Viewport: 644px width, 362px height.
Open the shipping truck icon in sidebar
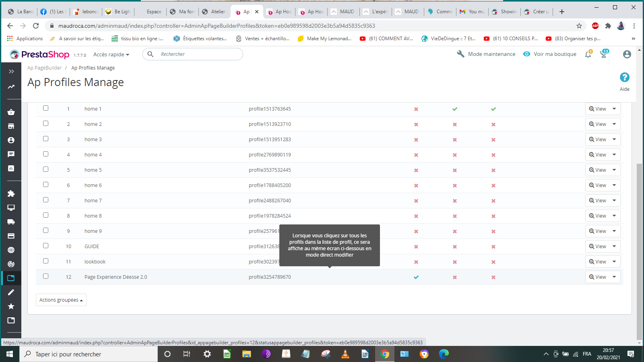(11, 222)
